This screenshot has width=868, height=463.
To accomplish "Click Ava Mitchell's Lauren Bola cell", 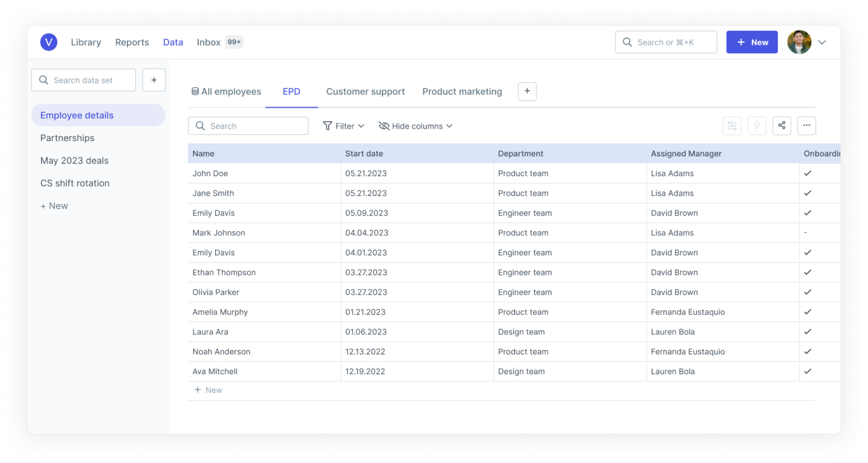I will click(723, 372).
